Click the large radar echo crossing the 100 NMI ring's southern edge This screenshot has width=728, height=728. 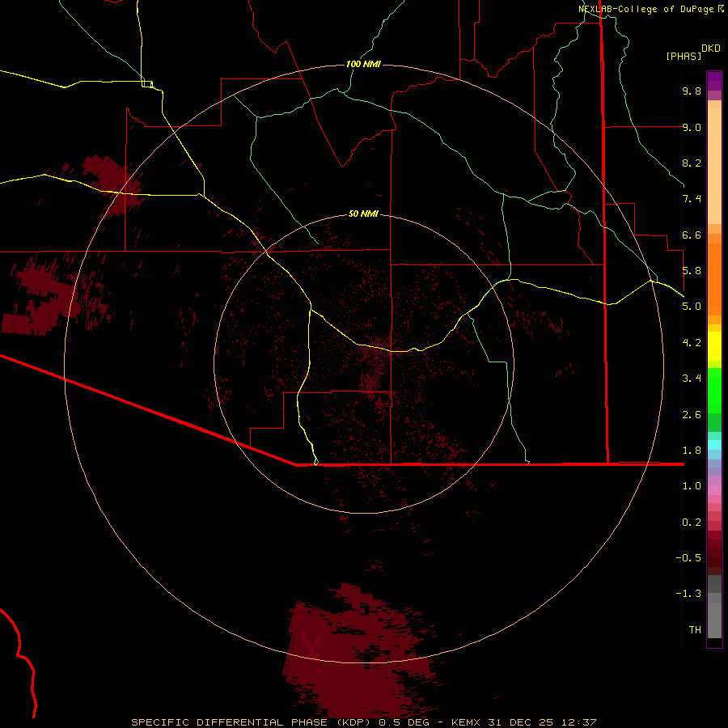[x=360, y=652]
